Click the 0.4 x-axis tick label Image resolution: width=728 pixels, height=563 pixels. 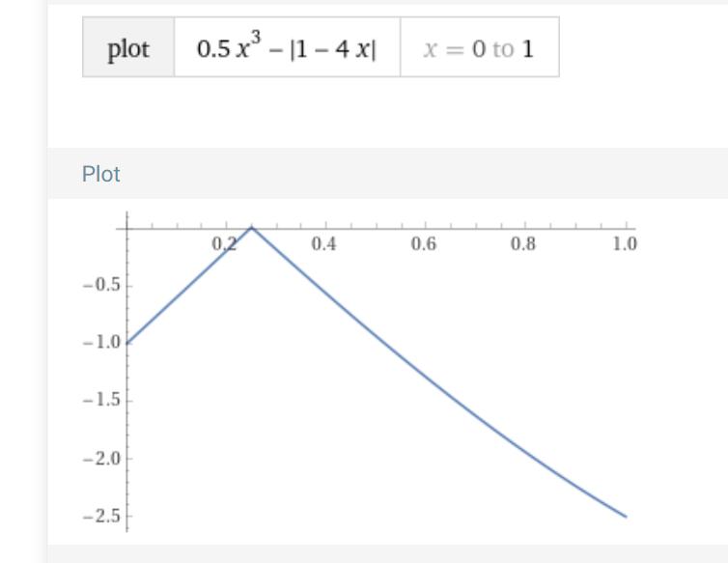pos(324,244)
